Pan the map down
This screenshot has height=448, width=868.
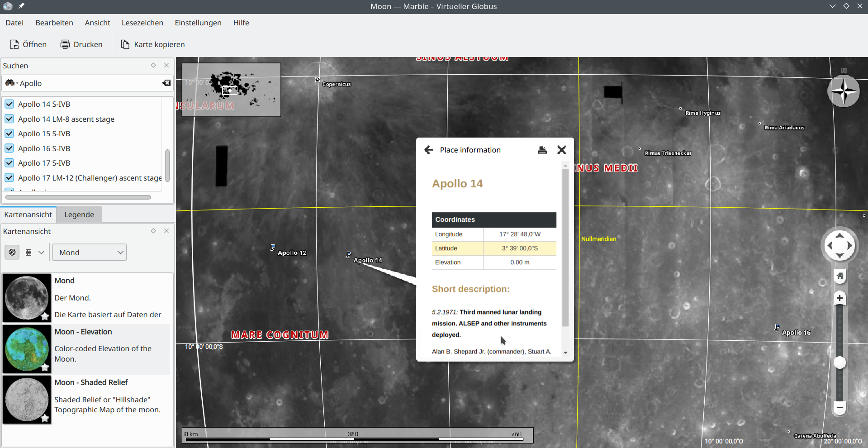(840, 256)
